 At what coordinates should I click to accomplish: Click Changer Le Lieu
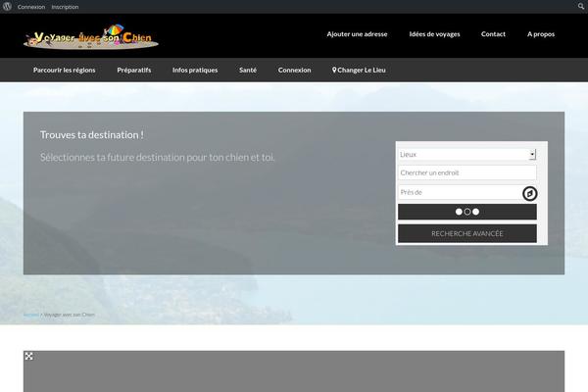point(359,71)
